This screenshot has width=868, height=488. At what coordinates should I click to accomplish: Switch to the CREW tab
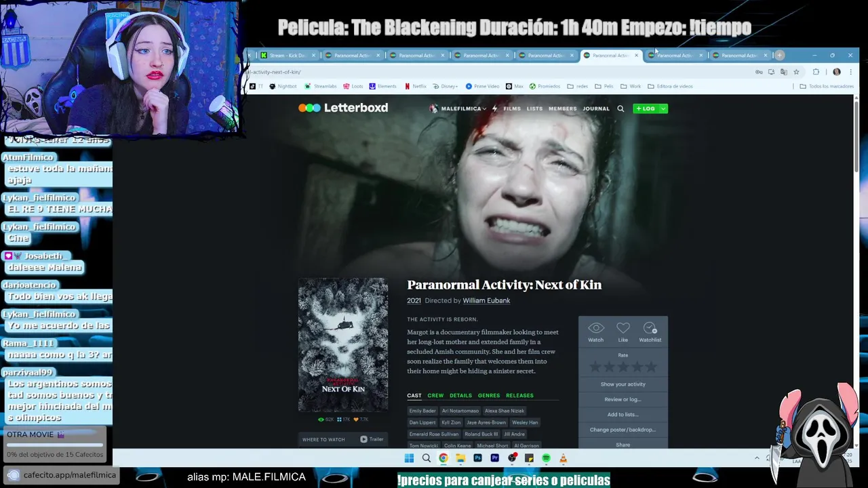tap(435, 395)
